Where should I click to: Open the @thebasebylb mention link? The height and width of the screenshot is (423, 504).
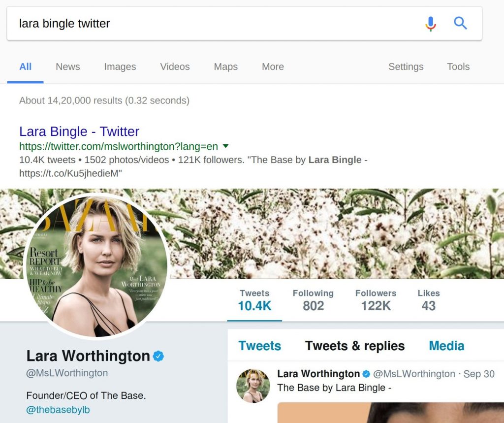tap(58, 410)
